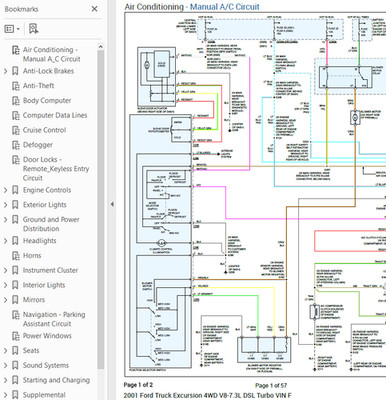
Task: Select the Anti-Lock Brakes bookmark
Action: [x=48, y=71]
